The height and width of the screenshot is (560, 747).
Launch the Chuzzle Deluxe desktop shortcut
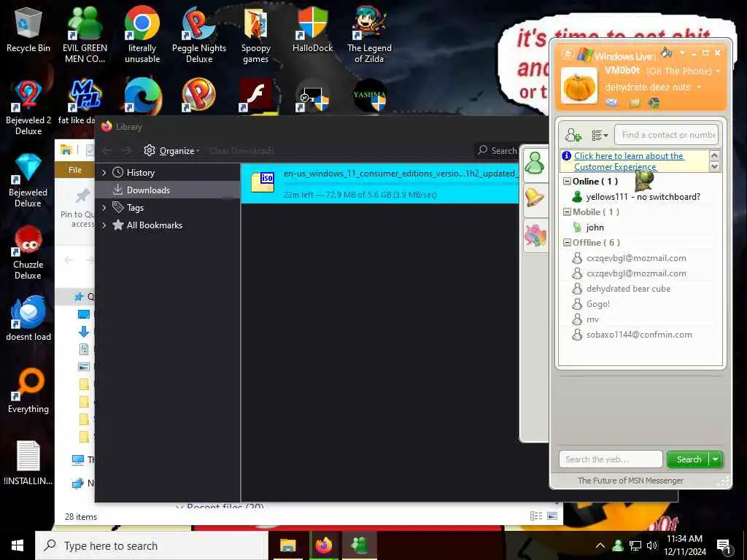28,252
